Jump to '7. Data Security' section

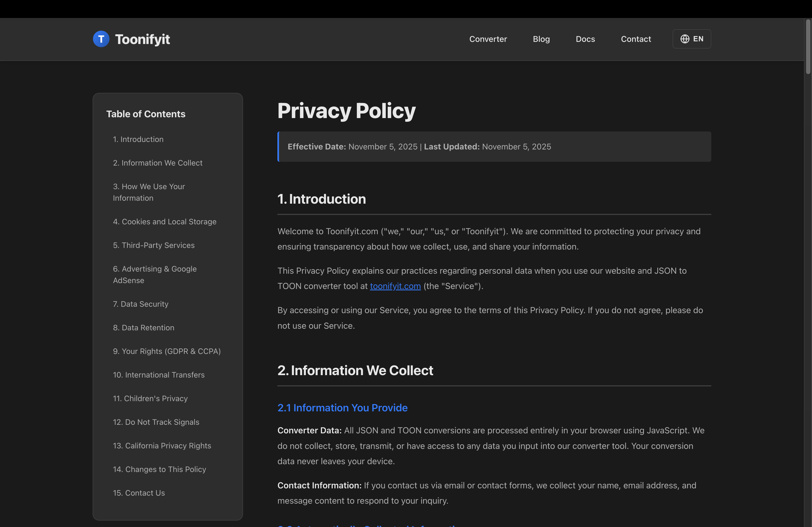140,304
